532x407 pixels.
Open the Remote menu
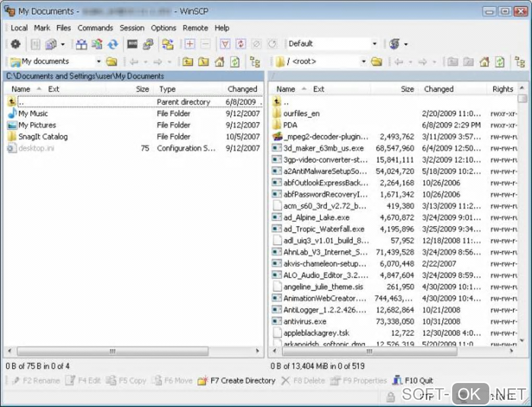click(196, 28)
